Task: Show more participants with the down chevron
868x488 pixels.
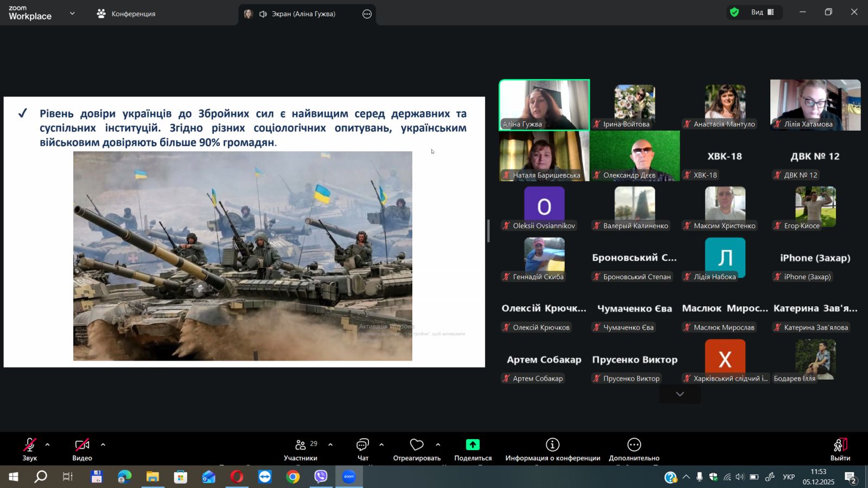Action: click(680, 394)
